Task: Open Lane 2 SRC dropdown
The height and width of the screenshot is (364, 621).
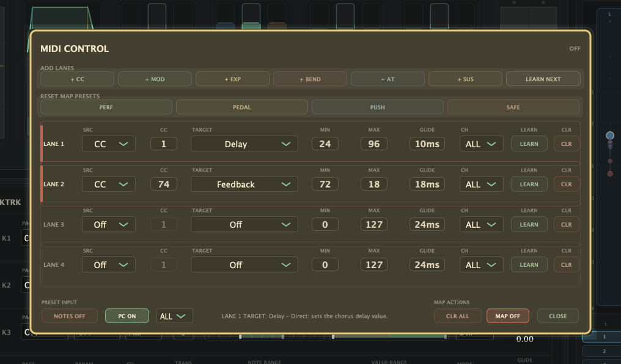Action: pyautogui.click(x=109, y=184)
